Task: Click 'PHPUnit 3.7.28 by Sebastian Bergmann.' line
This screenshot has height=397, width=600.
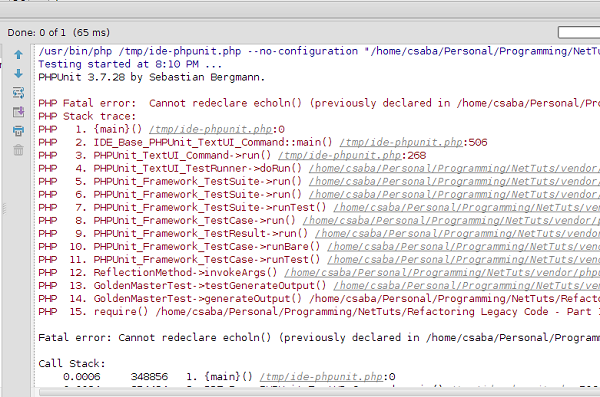Action: point(152,77)
